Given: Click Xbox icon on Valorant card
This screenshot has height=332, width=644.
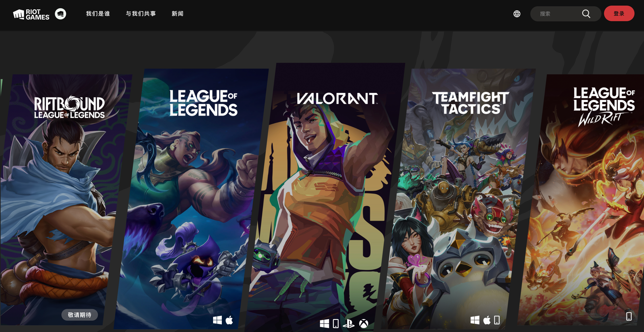Looking at the screenshot, I should click(363, 324).
